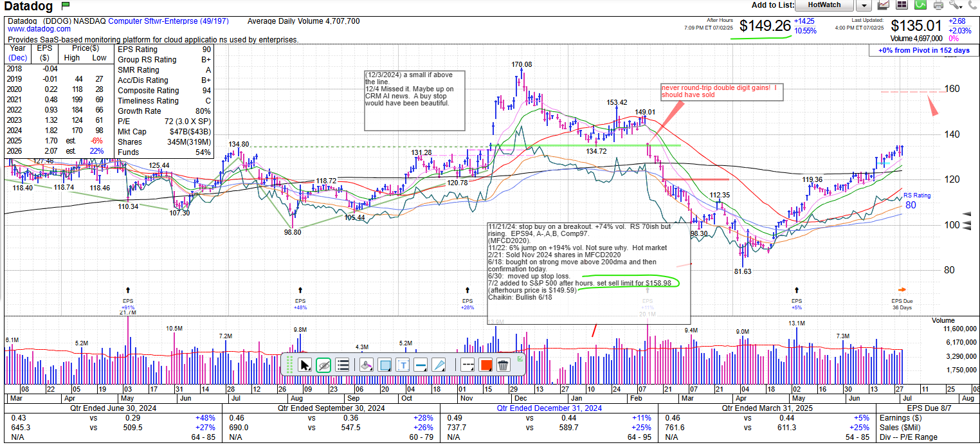The image size is (980, 445).
Task: Click the black triangles beside 100 price level
Action: [966, 221]
